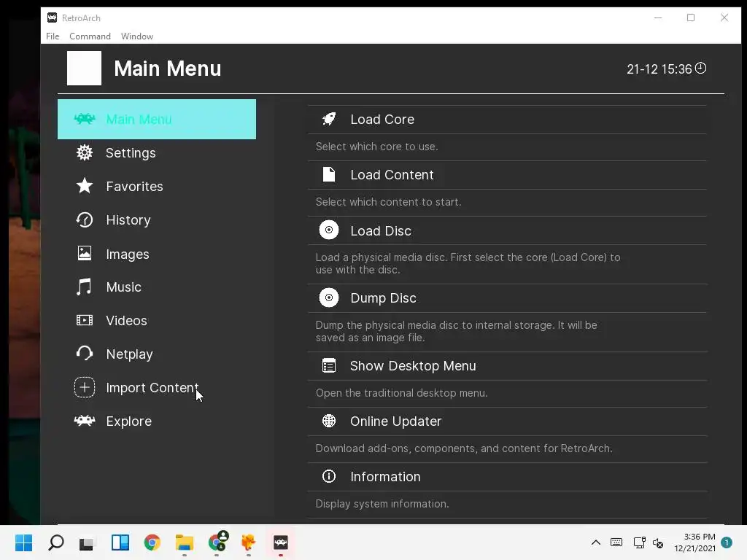Choose the Load Content label
This screenshot has width=747, height=560.
coord(392,175)
